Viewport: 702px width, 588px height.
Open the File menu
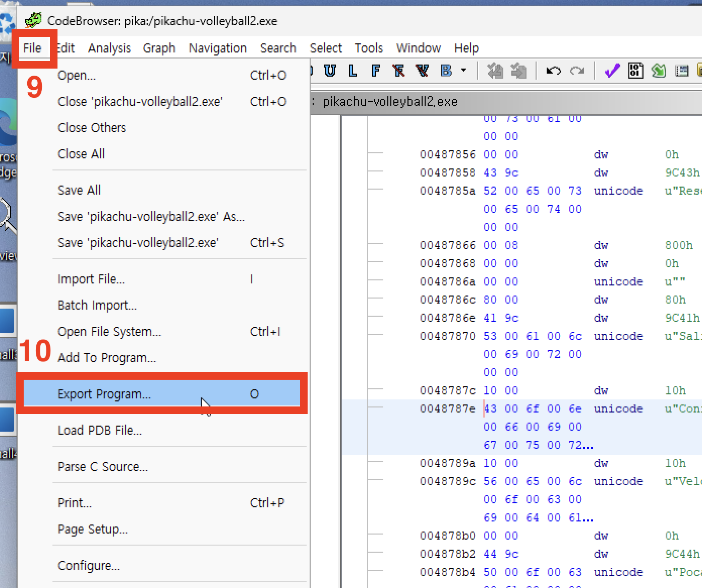32,48
